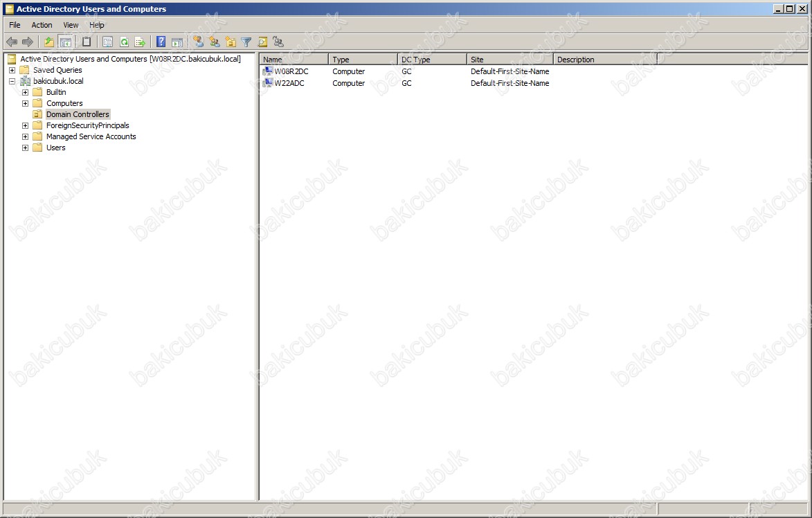Click the Computer type cell for W22ADC
Screen dimensions: 812x518
[x=348, y=83]
